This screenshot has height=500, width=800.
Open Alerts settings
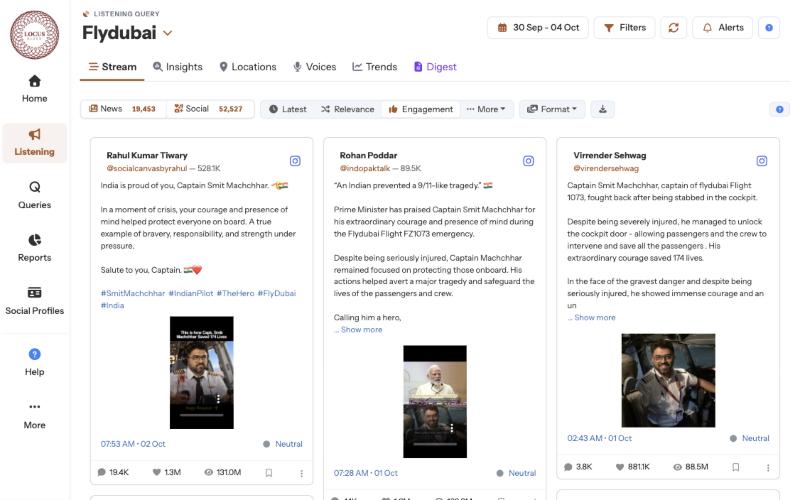(x=722, y=28)
